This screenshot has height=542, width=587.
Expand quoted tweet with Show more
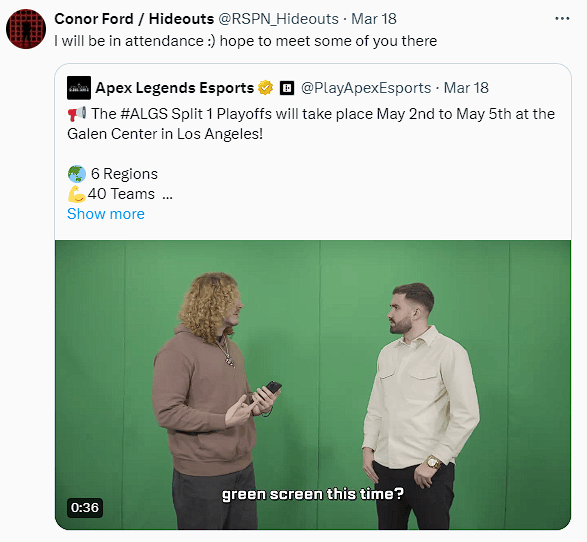(106, 214)
